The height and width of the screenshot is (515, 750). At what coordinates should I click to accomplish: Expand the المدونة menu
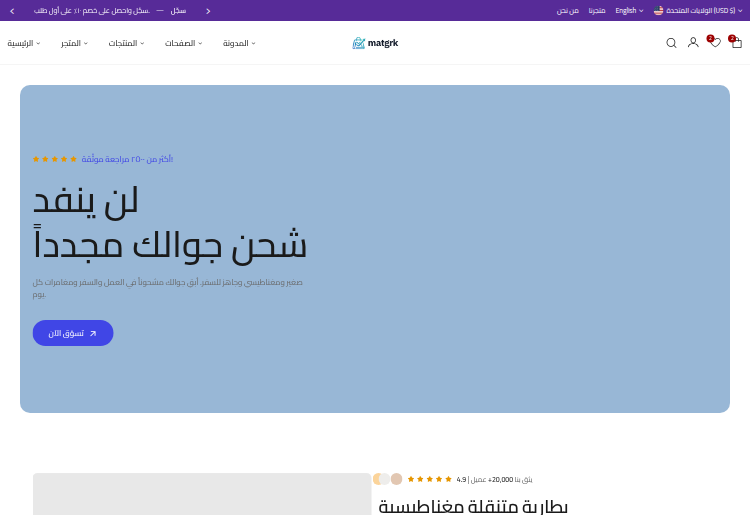(x=239, y=43)
